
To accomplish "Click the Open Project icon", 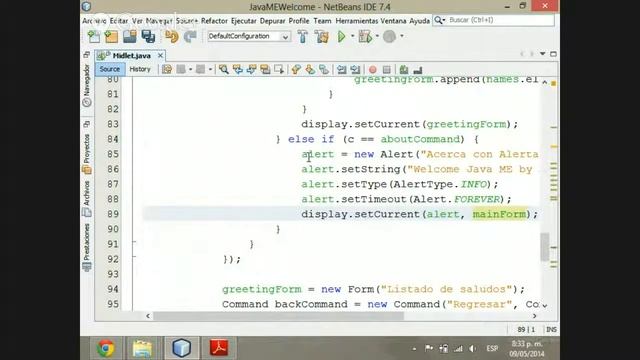I will 130,37.
